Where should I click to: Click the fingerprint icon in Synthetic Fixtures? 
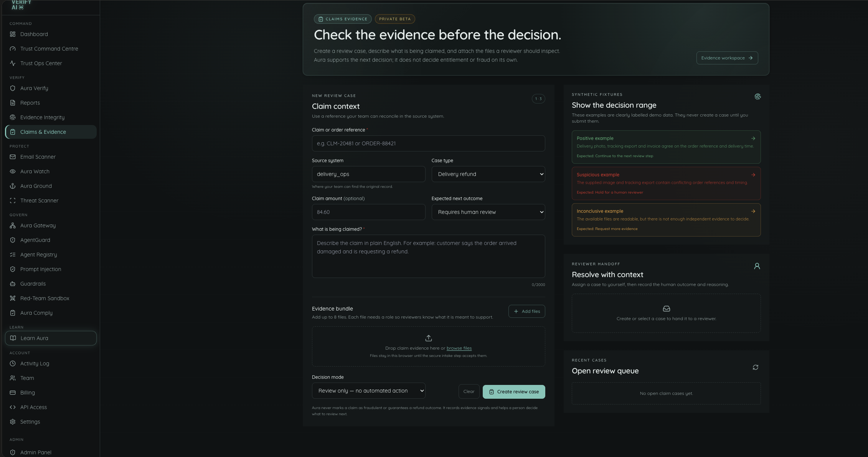[x=757, y=97]
